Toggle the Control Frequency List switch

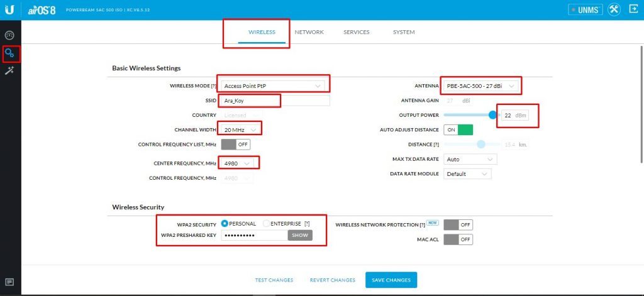coord(235,144)
